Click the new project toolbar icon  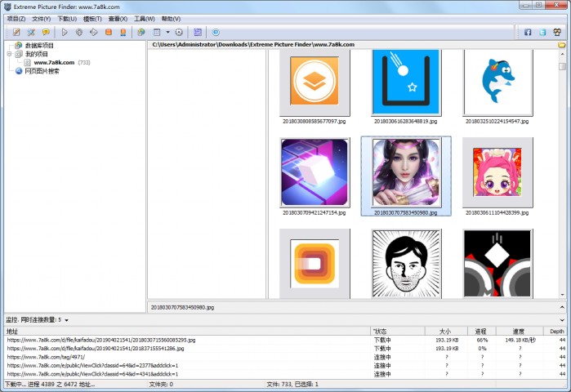(x=16, y=32)
